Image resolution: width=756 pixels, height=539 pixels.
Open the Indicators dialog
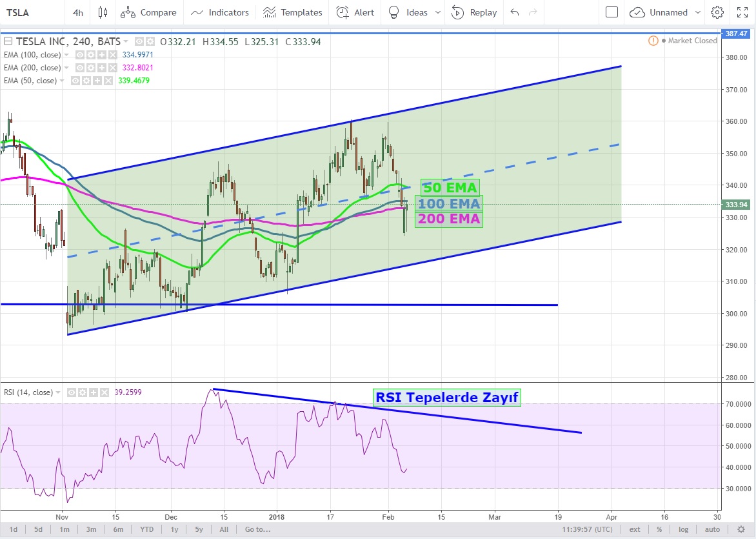[x=220, y=12]
